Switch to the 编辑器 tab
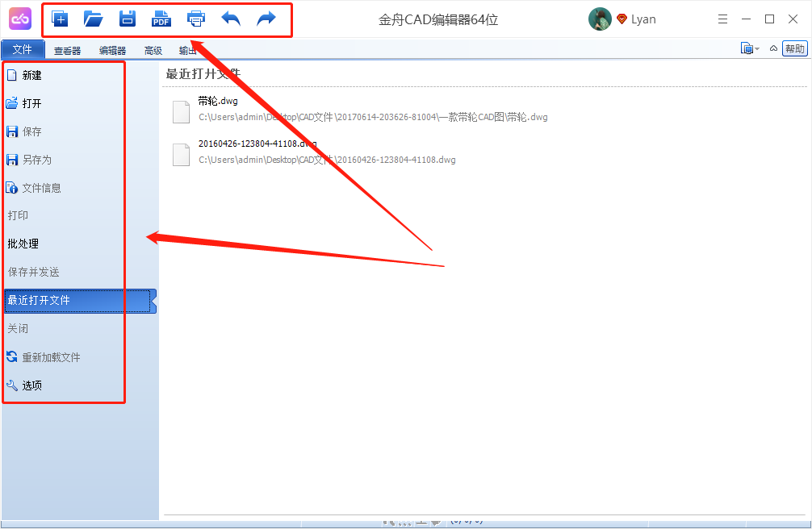This screenshot has height=529, width=812. click(112, 51)
